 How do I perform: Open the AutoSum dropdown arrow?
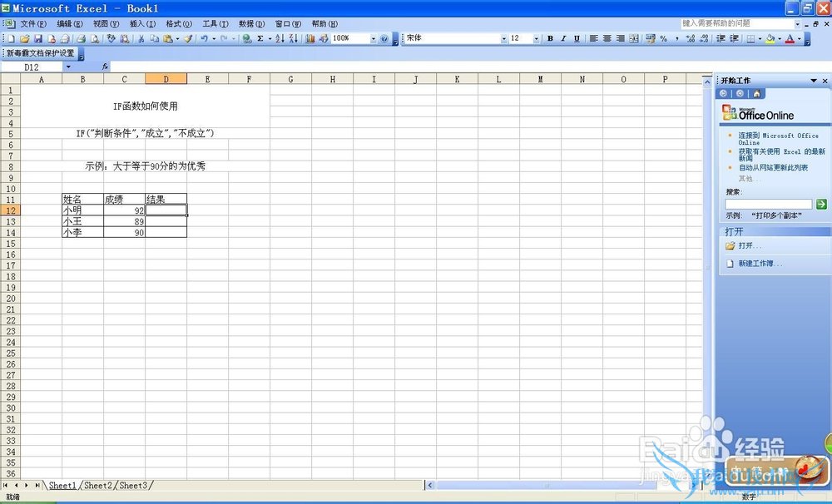(270, 39)
